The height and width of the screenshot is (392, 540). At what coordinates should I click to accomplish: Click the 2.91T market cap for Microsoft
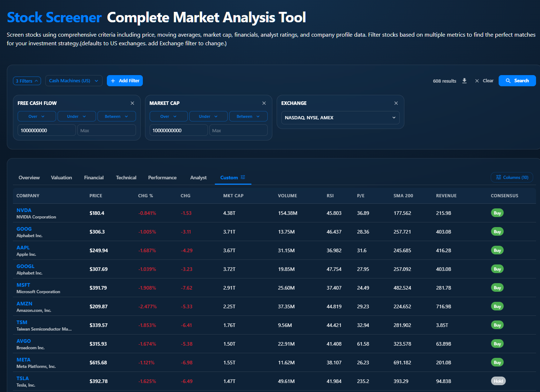[x=229, y=288]
